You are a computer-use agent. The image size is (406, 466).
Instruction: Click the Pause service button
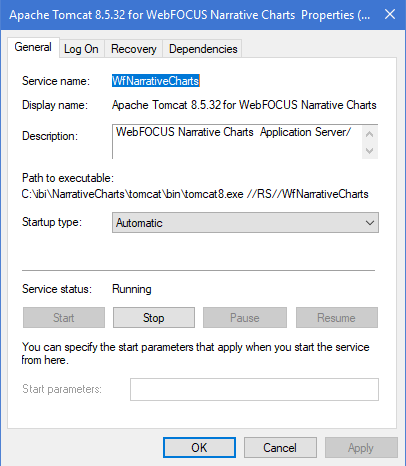pos(245,318)
